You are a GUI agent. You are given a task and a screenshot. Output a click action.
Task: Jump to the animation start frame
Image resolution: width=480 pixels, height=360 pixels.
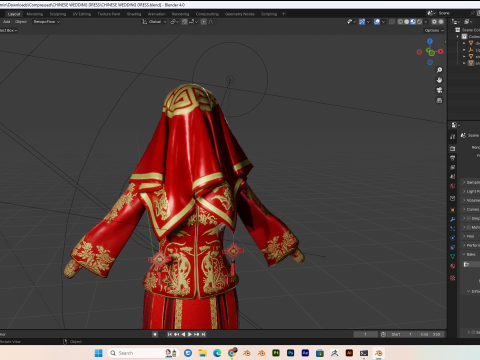[170, 334]
